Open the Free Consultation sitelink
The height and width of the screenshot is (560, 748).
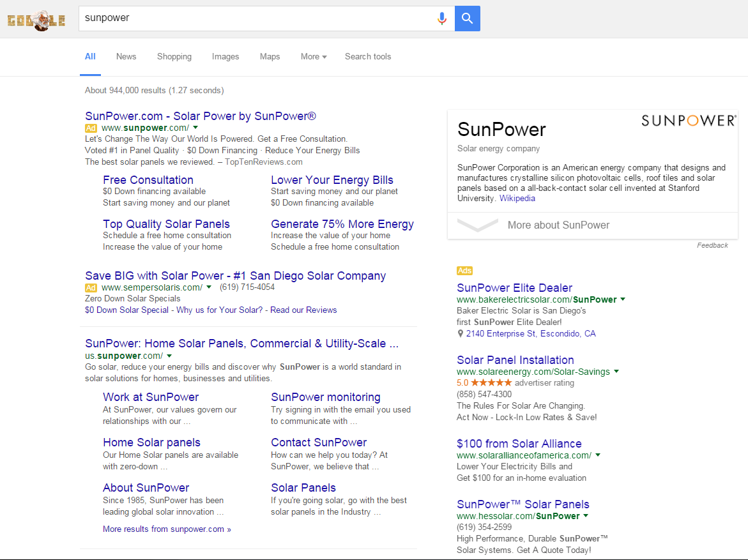(148, 180)
